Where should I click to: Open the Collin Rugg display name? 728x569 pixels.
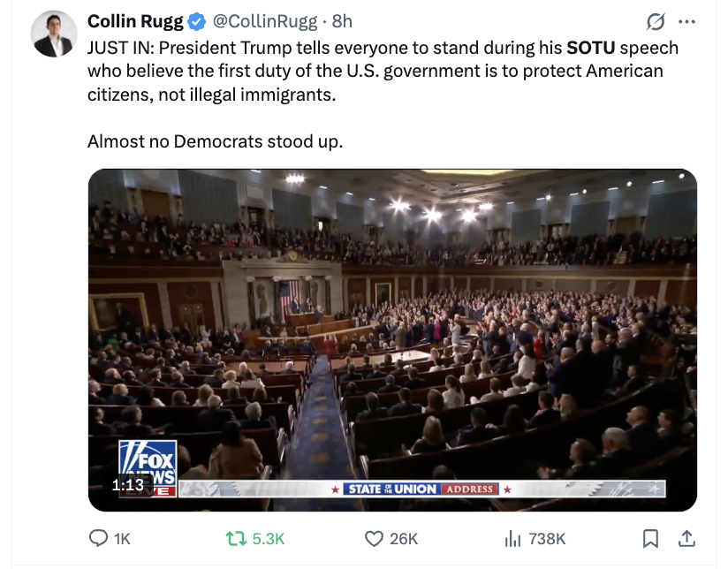[135, 21]
